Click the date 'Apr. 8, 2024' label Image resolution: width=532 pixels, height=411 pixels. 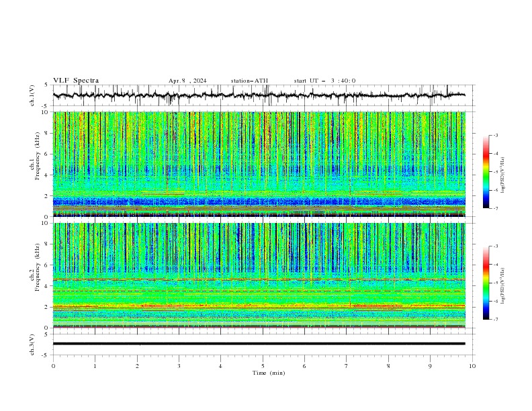(x=187, y=81)
